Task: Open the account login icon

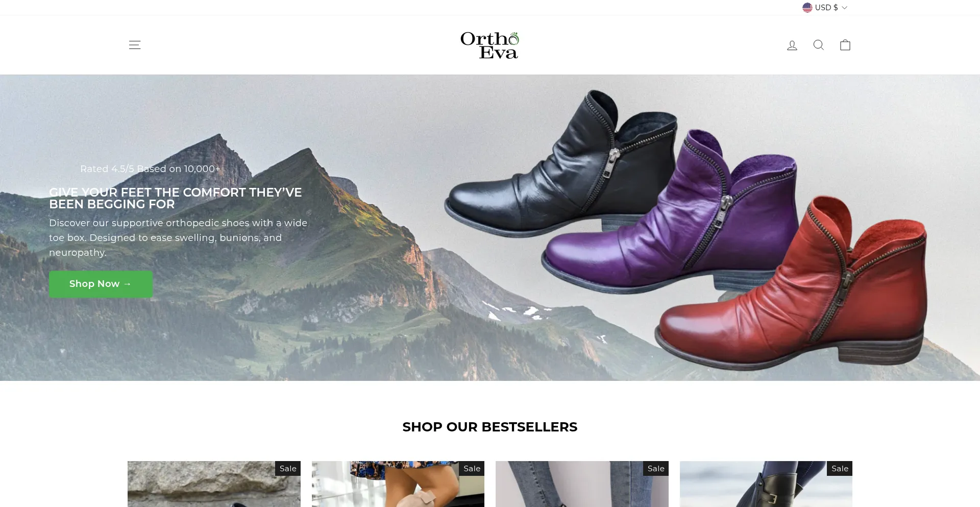Action: (x=792, y=45)
